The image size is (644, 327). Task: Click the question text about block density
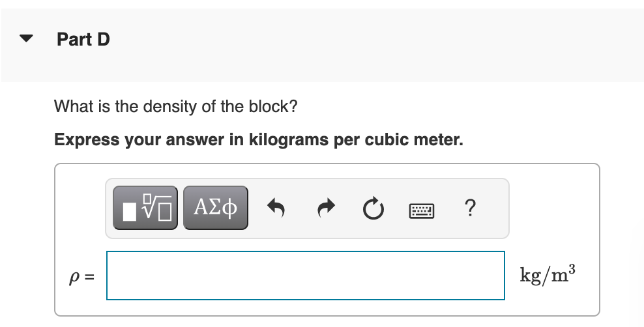pyautogui.click(x=176, y=106)
